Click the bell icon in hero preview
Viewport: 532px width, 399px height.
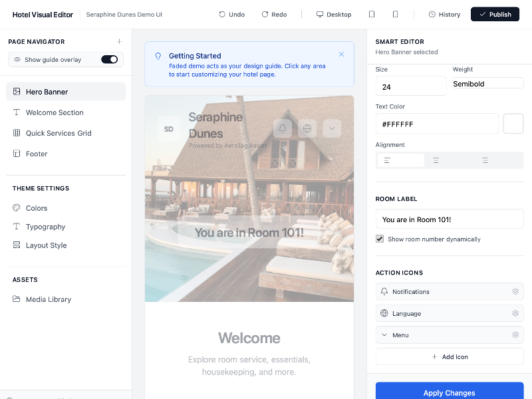[282, 128]
